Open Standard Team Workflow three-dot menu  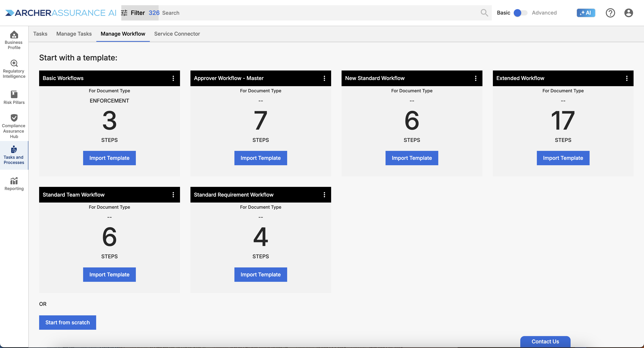pyautogui.click(x=173, y=195)
